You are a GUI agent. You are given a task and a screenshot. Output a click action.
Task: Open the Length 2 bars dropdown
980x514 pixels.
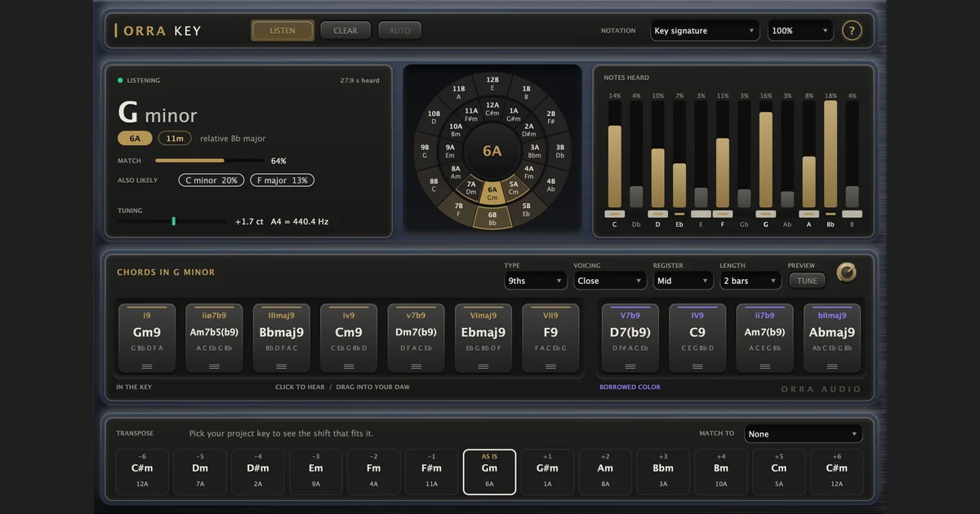coord(751,281)
